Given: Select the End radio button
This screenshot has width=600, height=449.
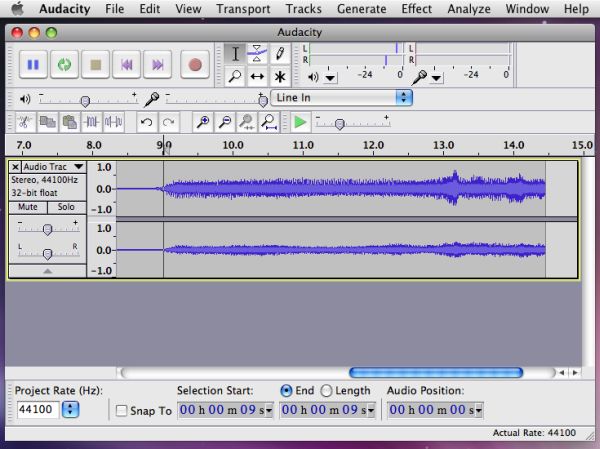Looking at the screenshot, I should [x=286, y=391].
